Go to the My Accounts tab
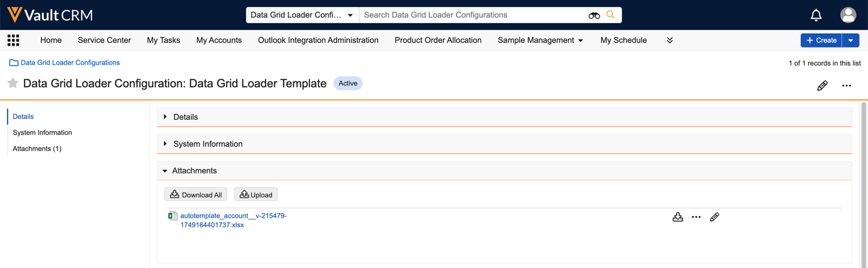This screenshot has width=868, height=268. tap(219, 40)
